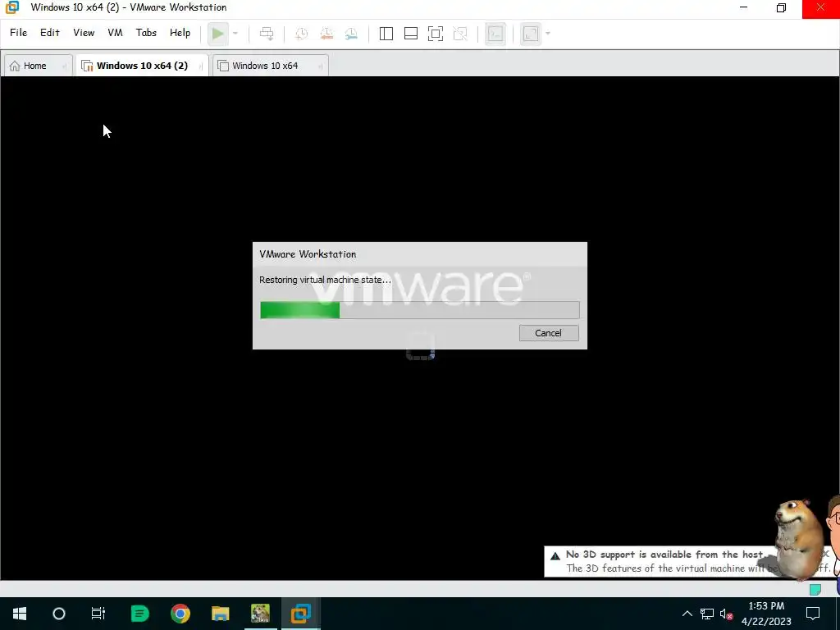840x630 pixels.
Task: Open the hamster app taskbar icon
Action: (260, 614)
